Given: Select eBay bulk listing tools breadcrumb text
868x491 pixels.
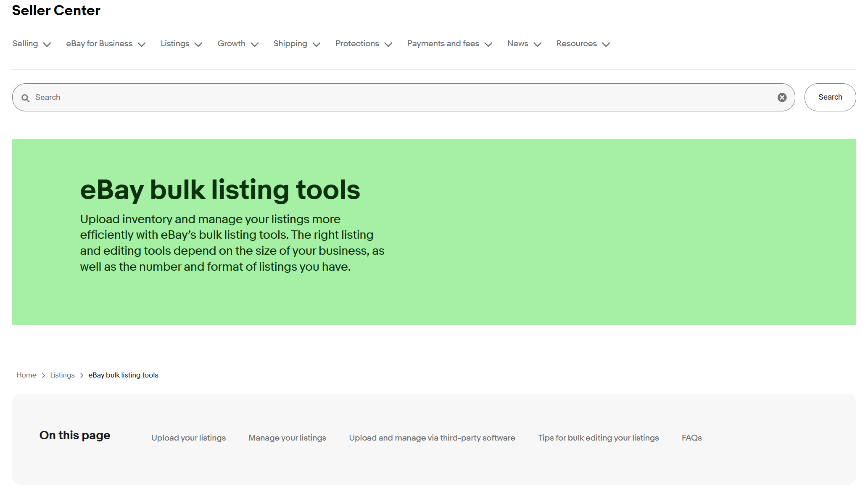Looking at the screenshot, I should point(123,375).
